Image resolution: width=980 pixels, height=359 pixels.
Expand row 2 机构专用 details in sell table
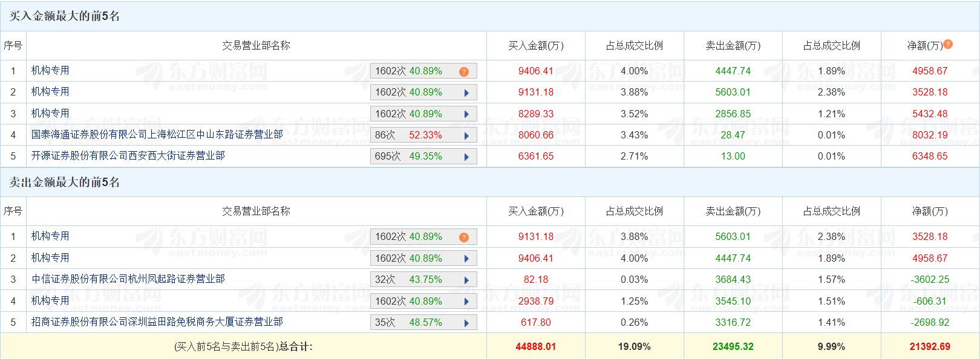click(x=466, y=259)
